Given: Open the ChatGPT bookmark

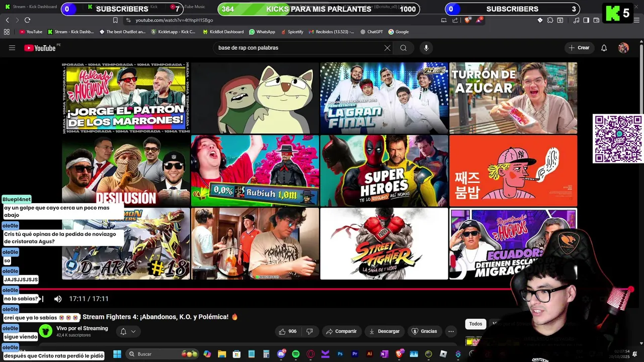Looking at the screenshot, I should click(371, 32).
